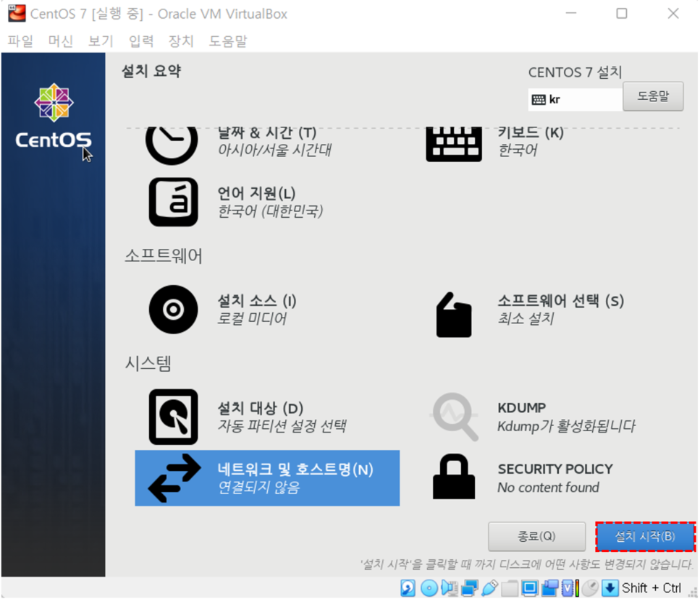700x599 pixels.
Task: Open the 머신 menu
Action: (x=61, y=41)
